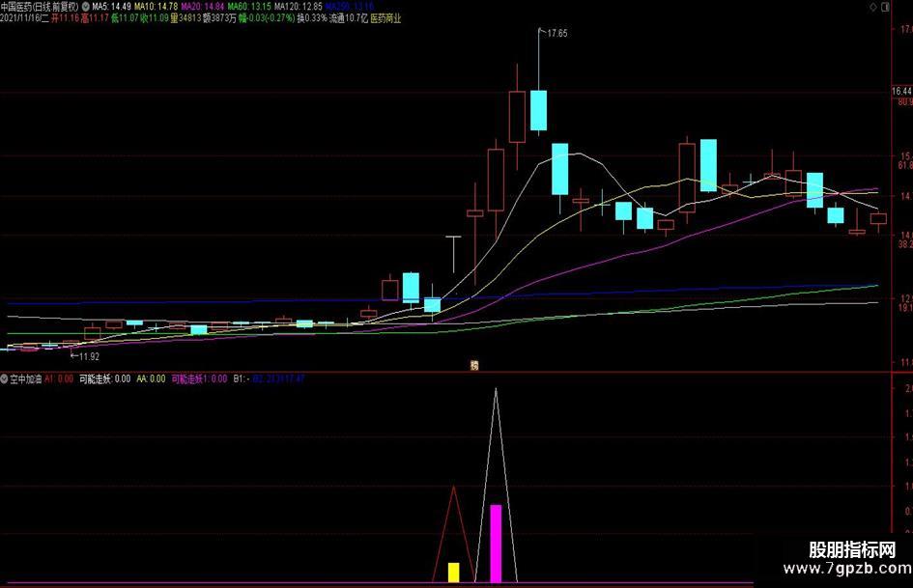Viewport: 913px width, 588px height.
Task: Click the MA60: 13.15 label
Action: [250, 7]
